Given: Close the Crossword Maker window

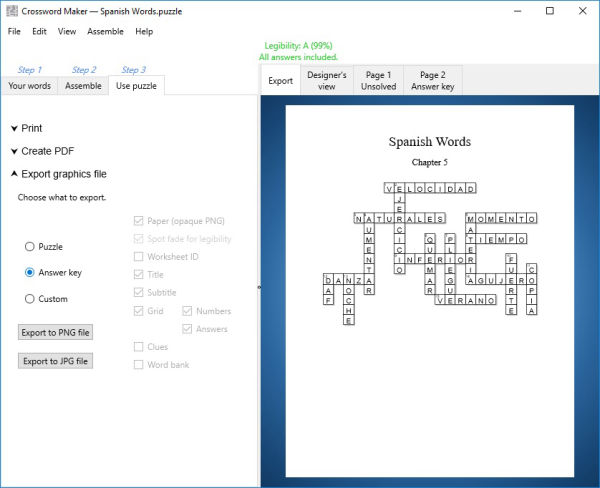Looking at the screenshot, I should pyautogui.click(x=582, y=11).
